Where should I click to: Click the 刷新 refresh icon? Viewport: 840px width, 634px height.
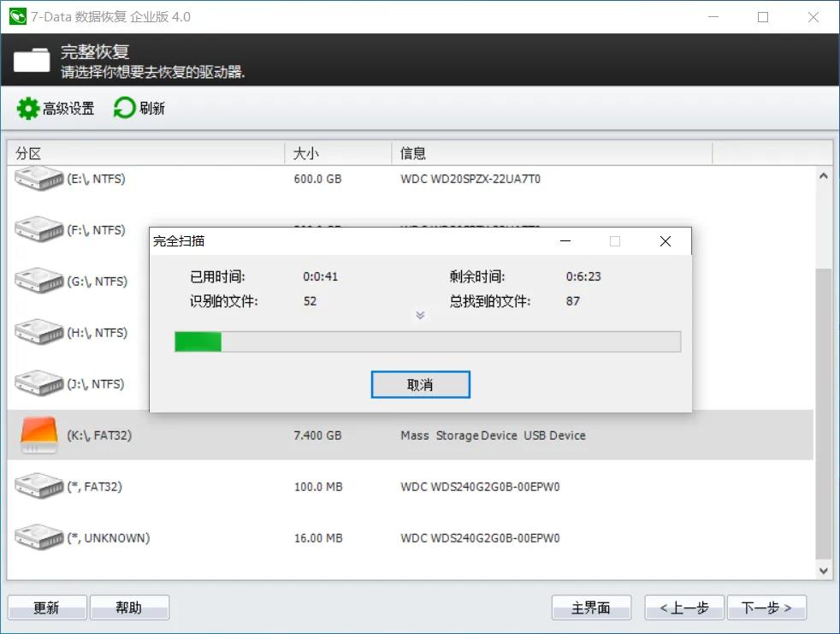point(124,108)
